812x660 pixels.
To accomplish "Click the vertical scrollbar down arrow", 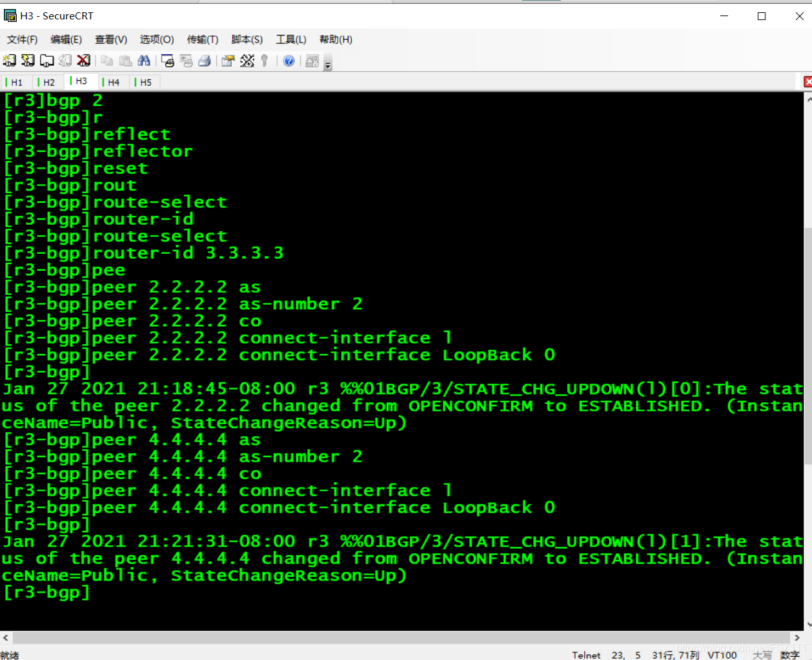I will pos(808,624).
